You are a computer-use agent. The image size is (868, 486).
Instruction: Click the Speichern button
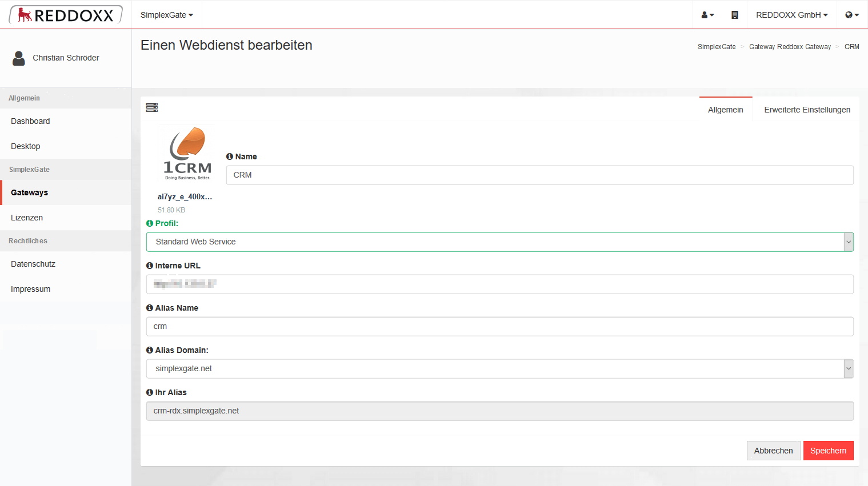point(829,451)
